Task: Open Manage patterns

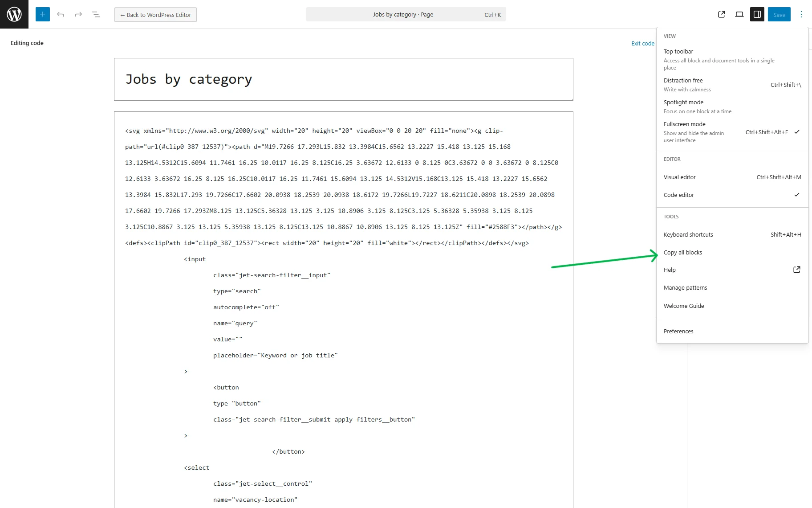Action: (x=732, y=287)
